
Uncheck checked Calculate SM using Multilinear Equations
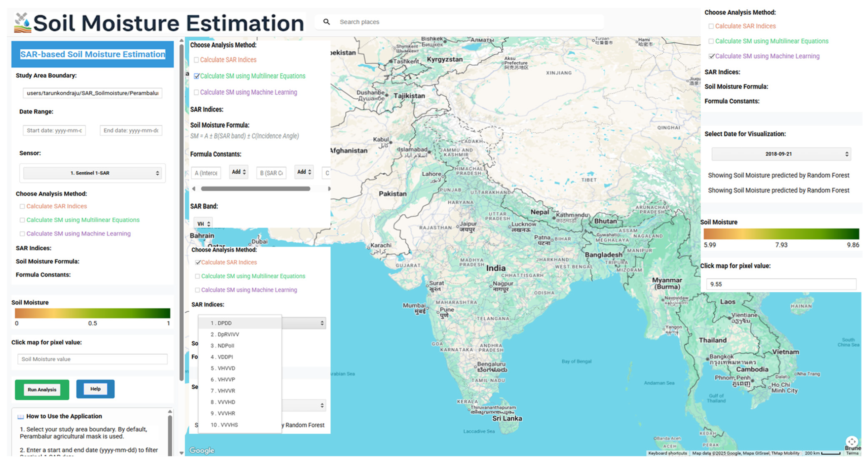pyautogui.click(x=197, y=76)
